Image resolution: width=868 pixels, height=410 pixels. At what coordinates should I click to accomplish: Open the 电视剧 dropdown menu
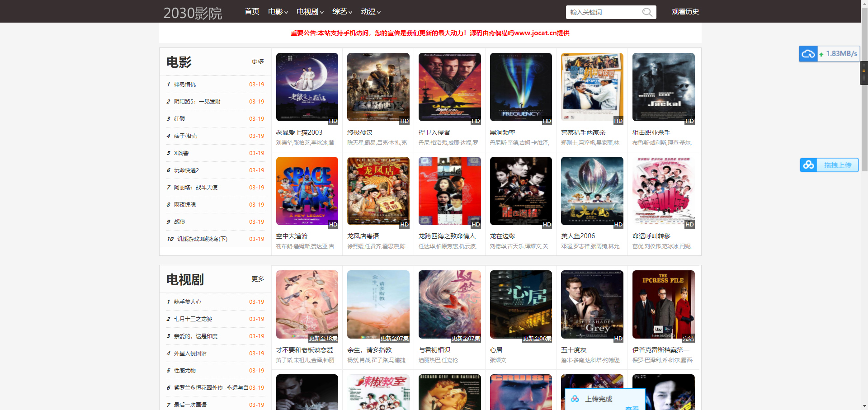[310, 12]
